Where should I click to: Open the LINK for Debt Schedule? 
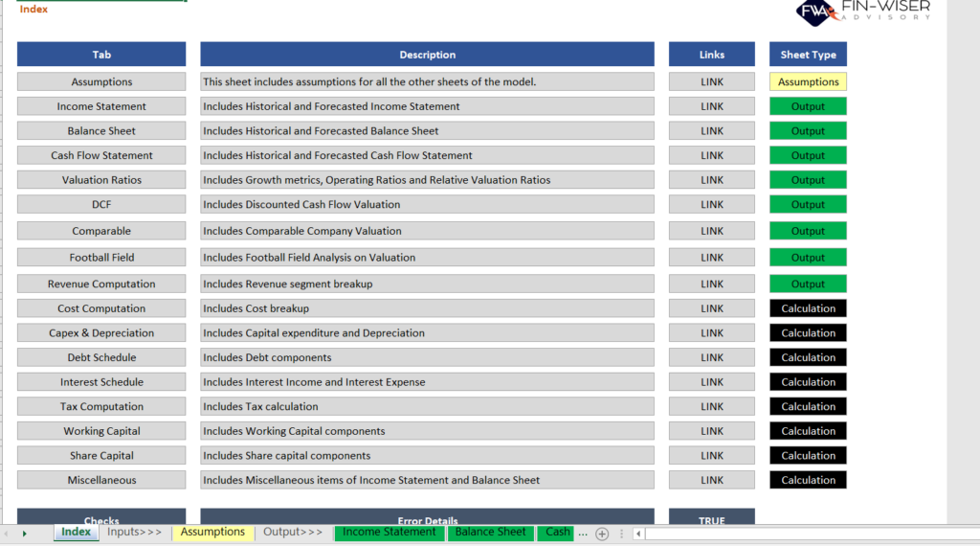[712, 358]
